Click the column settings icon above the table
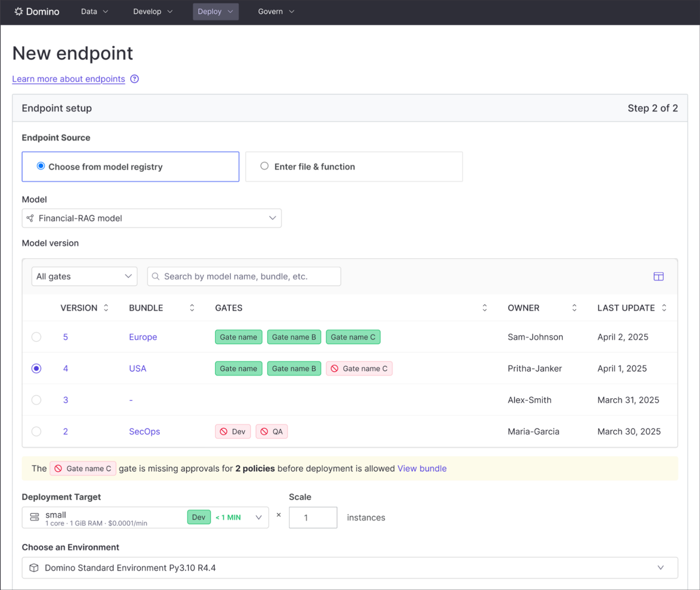This screenshot has height=590, width=700. pyautogui.click(x=658, y=276)
